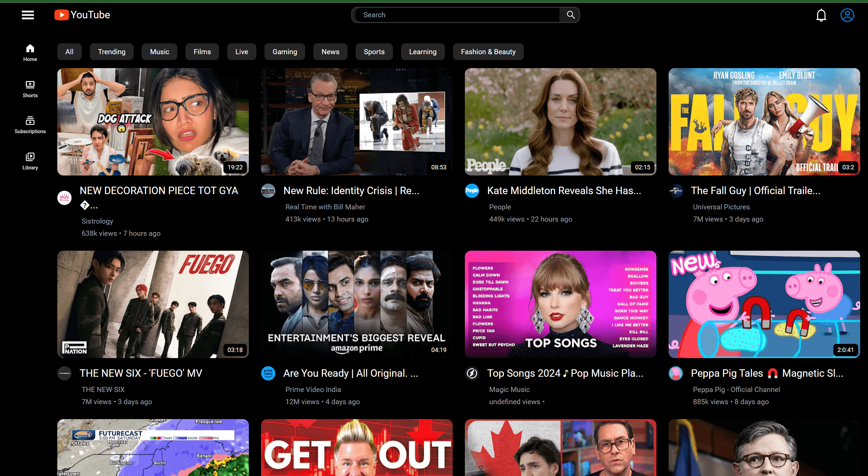This screenshot has width=868, height=476.
Task: Click the search magnifier button
Action: point(571,15)
